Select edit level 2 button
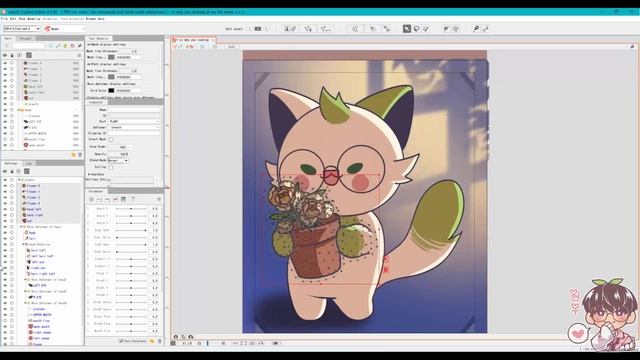Screen dimensions: 640x360 pos(258,29)
